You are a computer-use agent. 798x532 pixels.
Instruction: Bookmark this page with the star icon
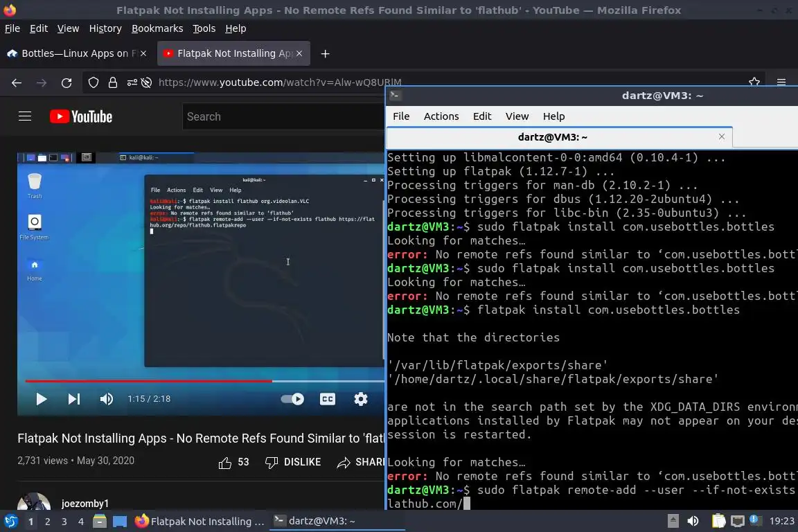[754, 82]
